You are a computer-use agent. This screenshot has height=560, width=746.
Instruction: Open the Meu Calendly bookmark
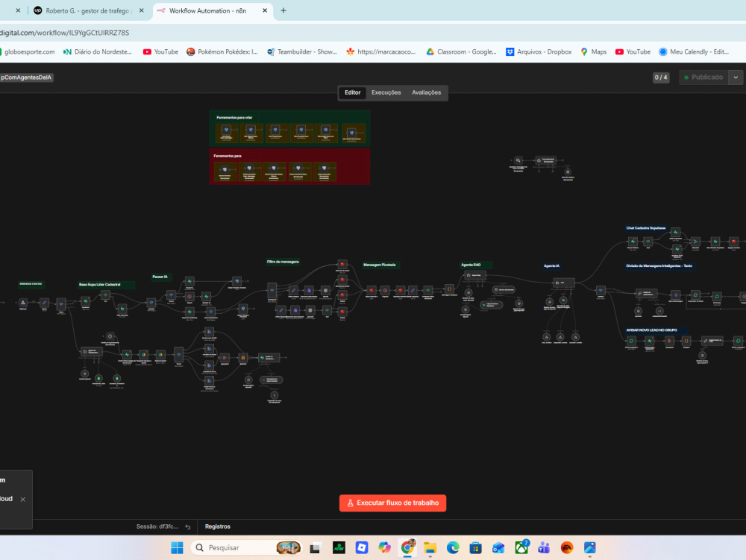(694, 51)
